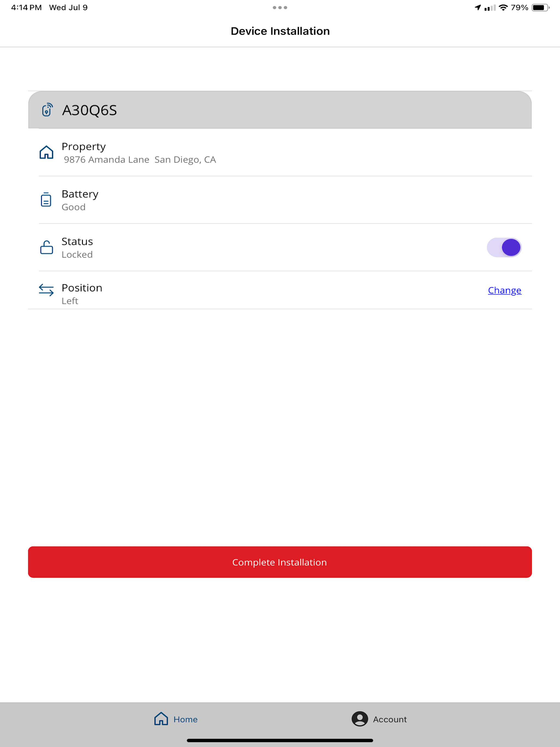Tap the Property house icon
Viewport: 560px width, 747px height.
tap(46, 152)
